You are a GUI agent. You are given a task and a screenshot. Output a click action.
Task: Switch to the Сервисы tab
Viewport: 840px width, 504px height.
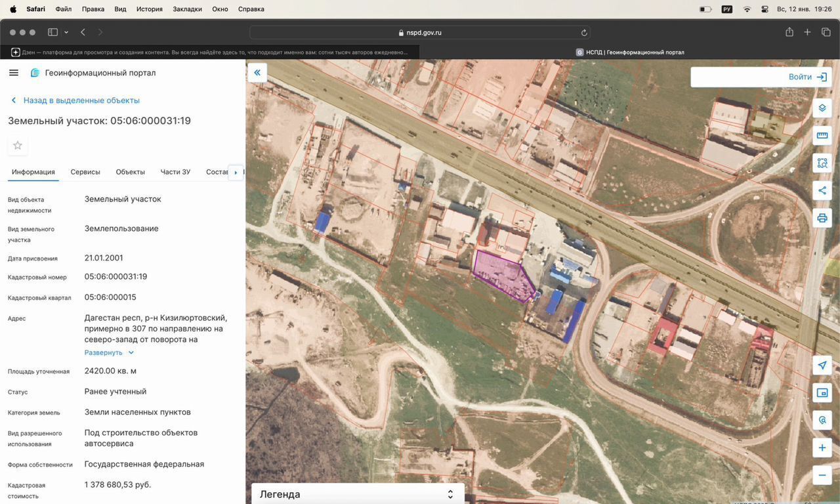(x=85, y=172)
